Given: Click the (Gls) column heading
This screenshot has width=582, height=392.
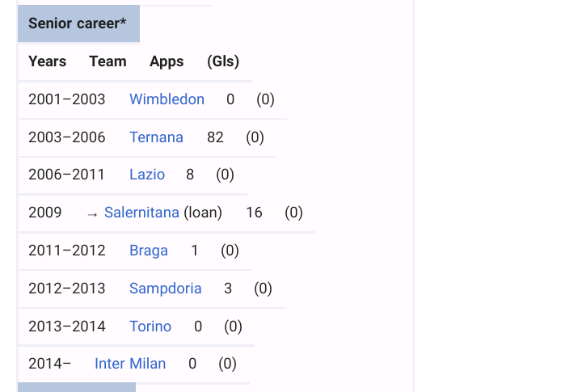Looking at the screenshot, I should pos(223,61).
